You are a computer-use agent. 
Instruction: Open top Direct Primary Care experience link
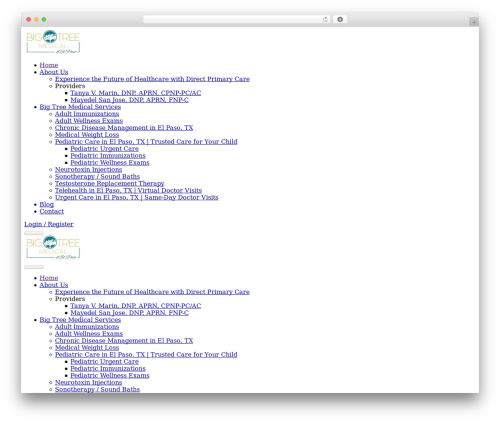(152, 79)
